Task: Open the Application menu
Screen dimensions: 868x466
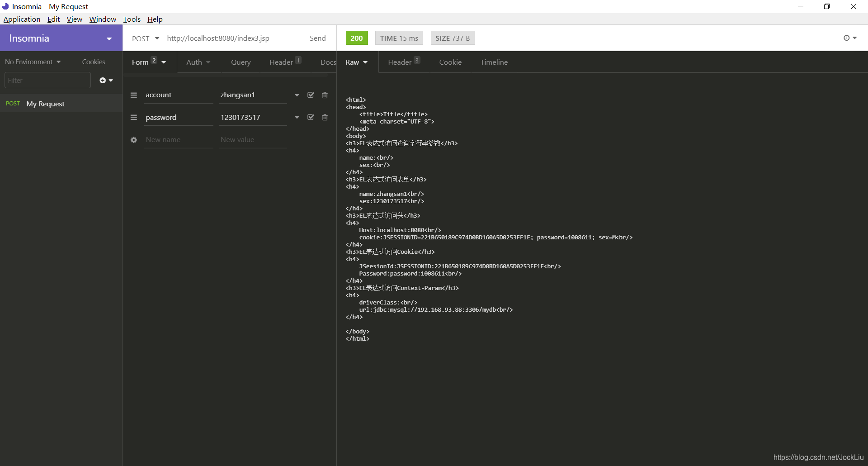Action: (22, 19)
